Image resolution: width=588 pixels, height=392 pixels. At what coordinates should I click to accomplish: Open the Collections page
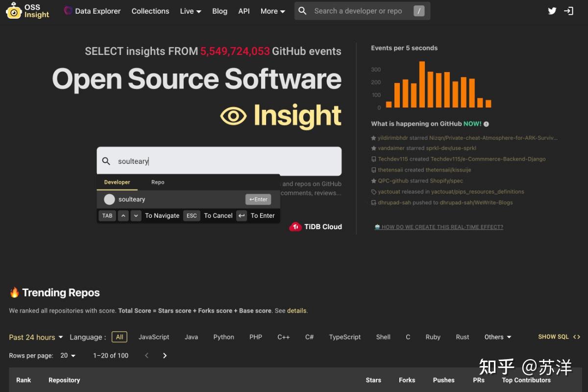150,11
